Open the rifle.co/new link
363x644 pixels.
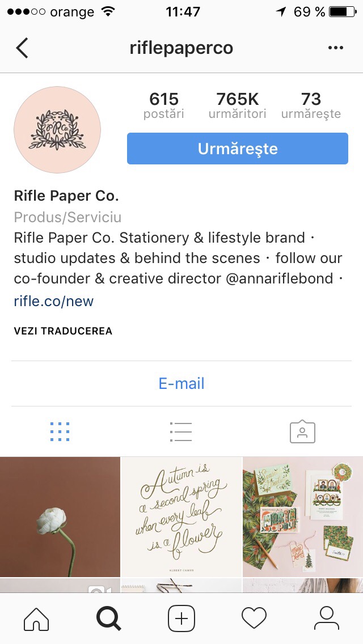pyautogui.click(x=54, y=301)
